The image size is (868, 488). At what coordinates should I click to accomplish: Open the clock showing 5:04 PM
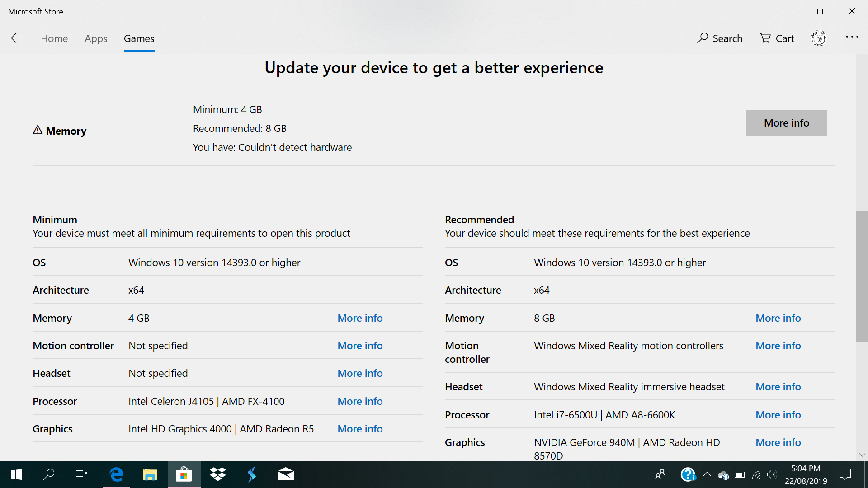[x=806, y=474]
